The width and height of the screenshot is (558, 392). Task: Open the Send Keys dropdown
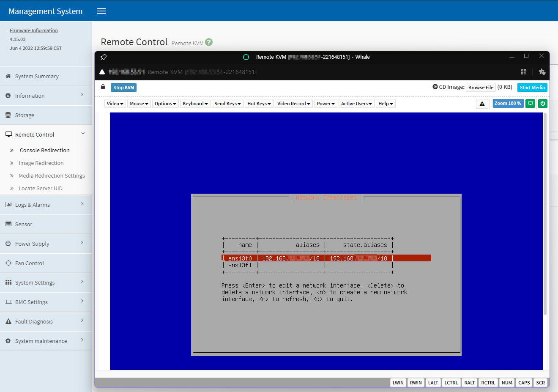(x=227, y=103)
